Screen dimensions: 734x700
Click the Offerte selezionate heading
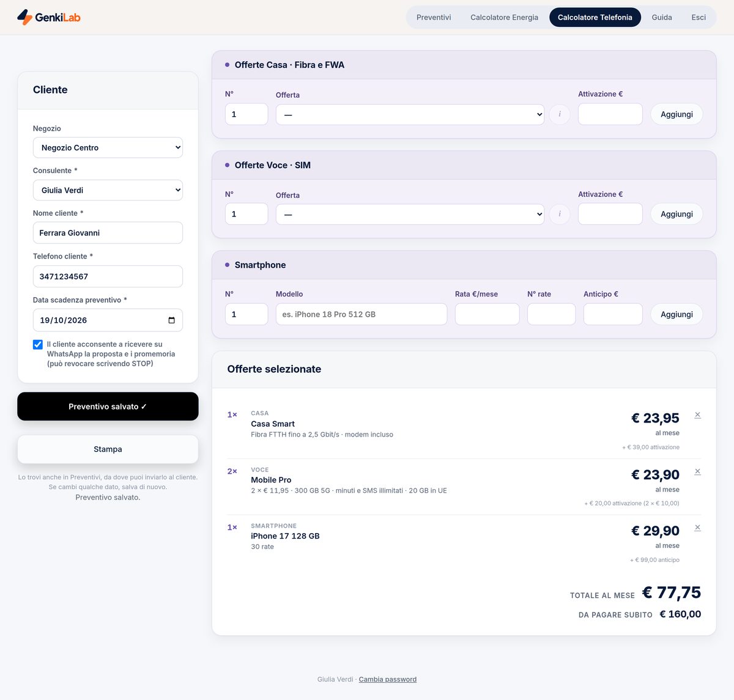tap(274, 369)
